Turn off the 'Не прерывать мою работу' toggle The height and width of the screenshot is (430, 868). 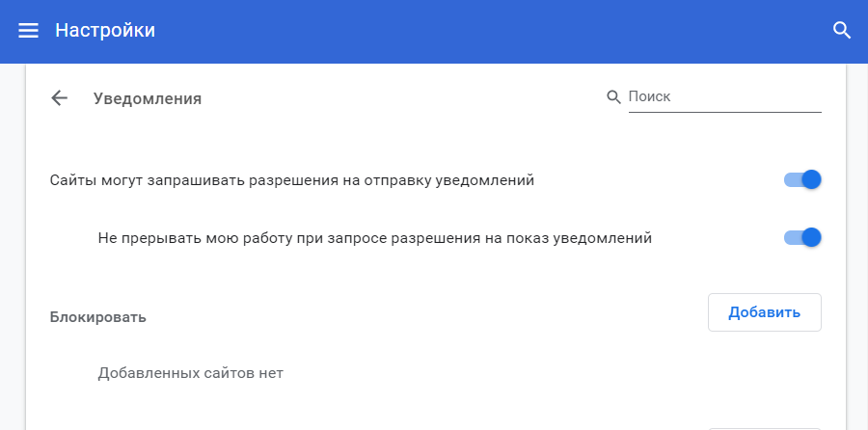(803, 237)
